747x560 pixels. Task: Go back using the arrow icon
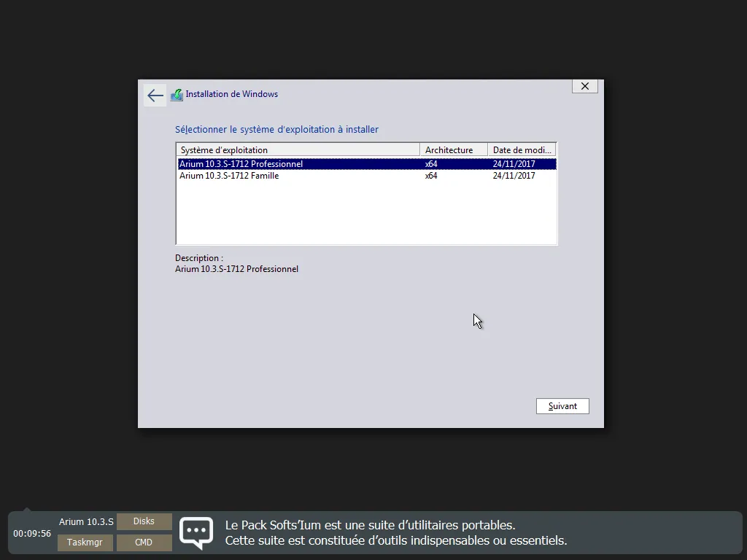(x=155, y=96)
